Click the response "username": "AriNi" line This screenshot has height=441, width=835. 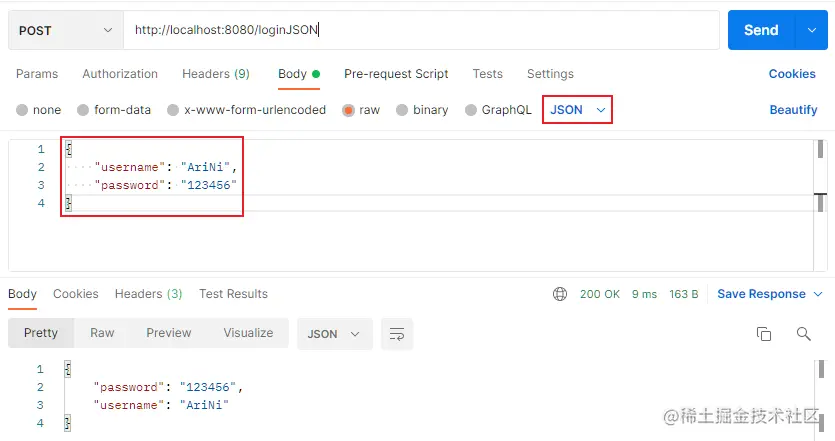[x=161, y=405]
